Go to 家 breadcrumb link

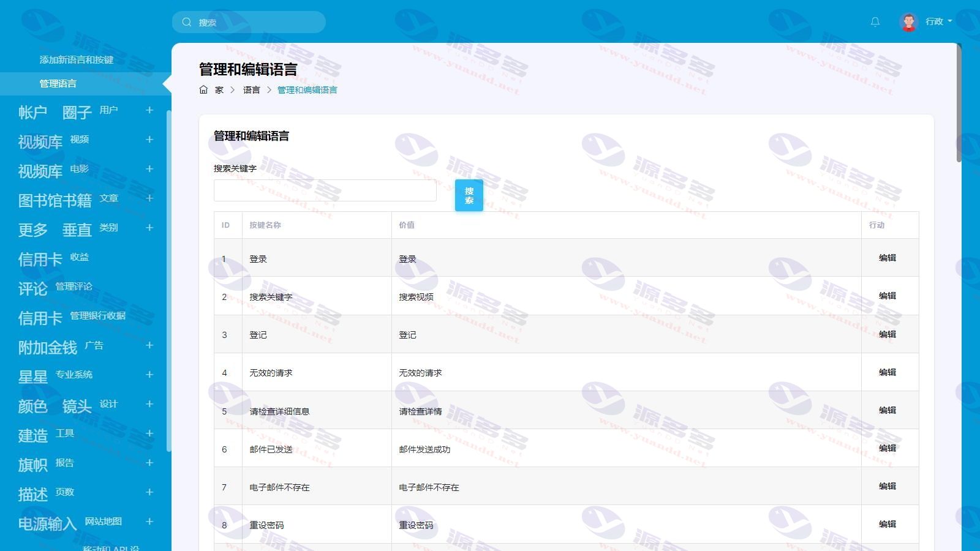click(x=219, y=89)
